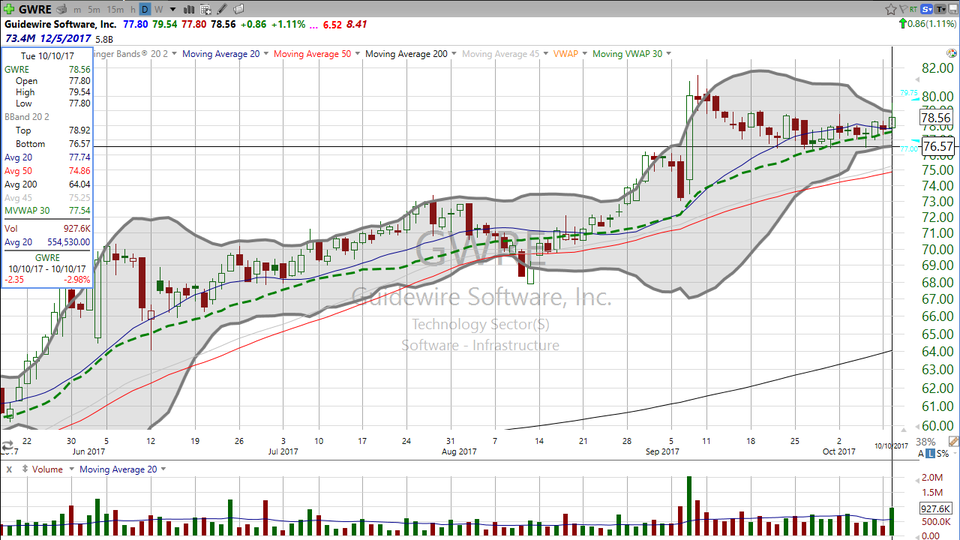Flag the symbol using the flag icon

904,9
